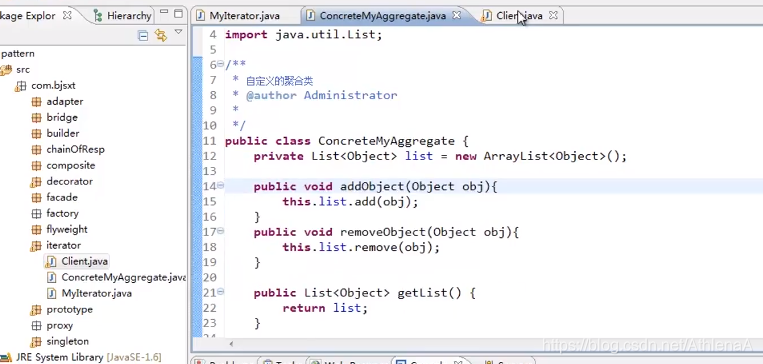
Task: Collapse the addObject method at line 14
Action: [220, 185]
